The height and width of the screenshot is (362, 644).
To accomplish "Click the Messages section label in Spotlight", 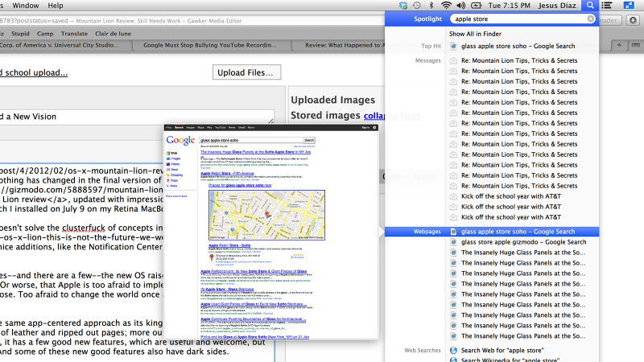I will tap(427, 60).
